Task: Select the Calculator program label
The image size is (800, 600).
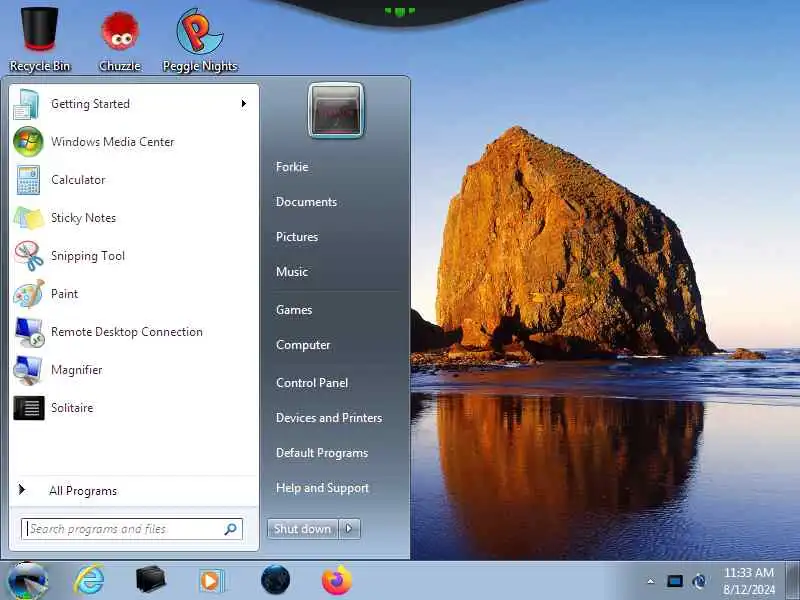Action: [78, 180]
